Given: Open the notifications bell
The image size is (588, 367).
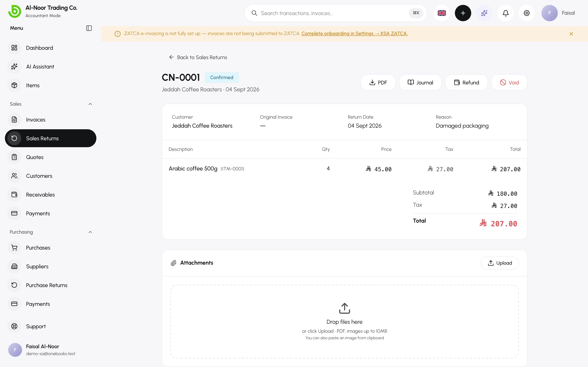Looking at the screenshot, I should [x=505, y=13].
